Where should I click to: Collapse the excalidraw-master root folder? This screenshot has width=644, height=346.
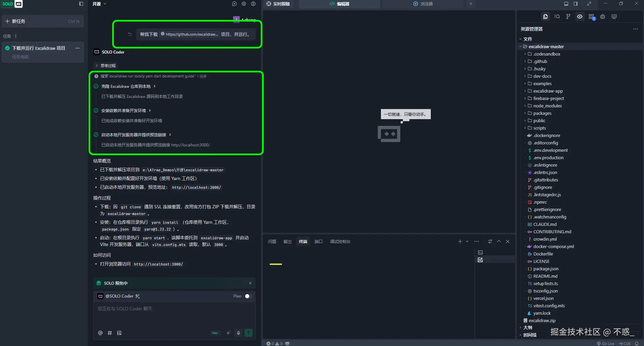coord(520,46)
